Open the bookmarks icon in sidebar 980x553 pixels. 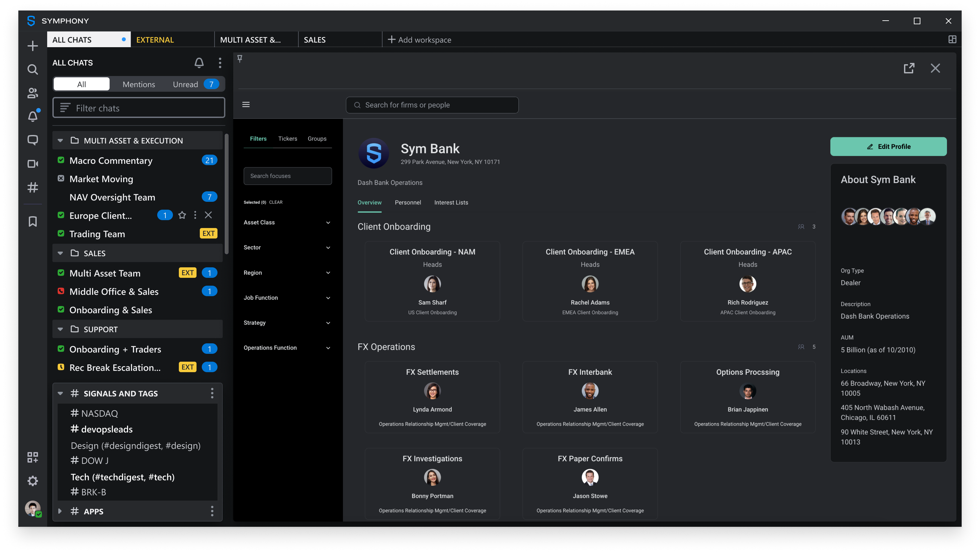pyautogui.click(x=33, y=221)
